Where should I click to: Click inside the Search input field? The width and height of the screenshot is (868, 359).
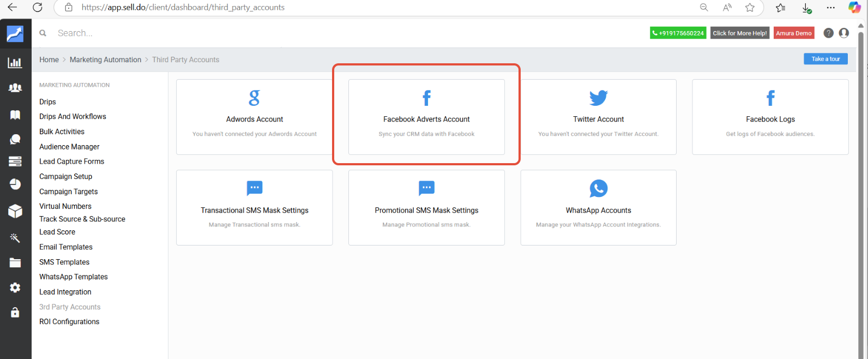[218, 33]
